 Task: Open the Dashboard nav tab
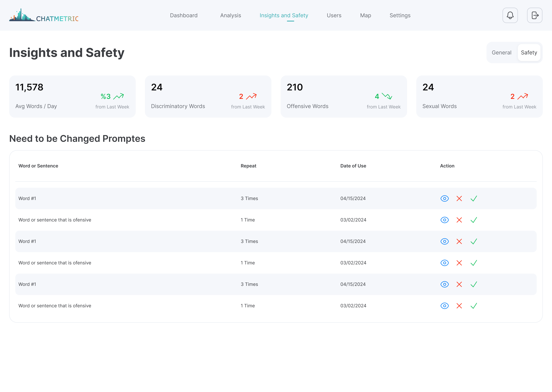pos(183,15)
